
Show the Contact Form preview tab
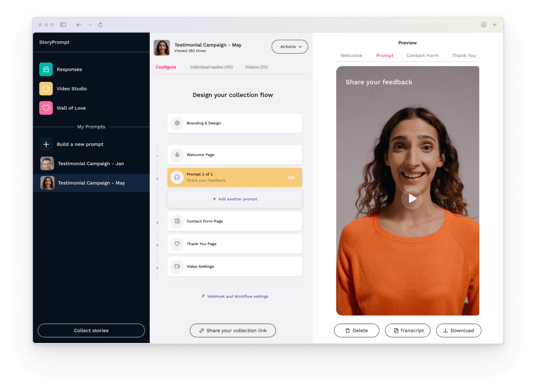click(x=422, y=55)
